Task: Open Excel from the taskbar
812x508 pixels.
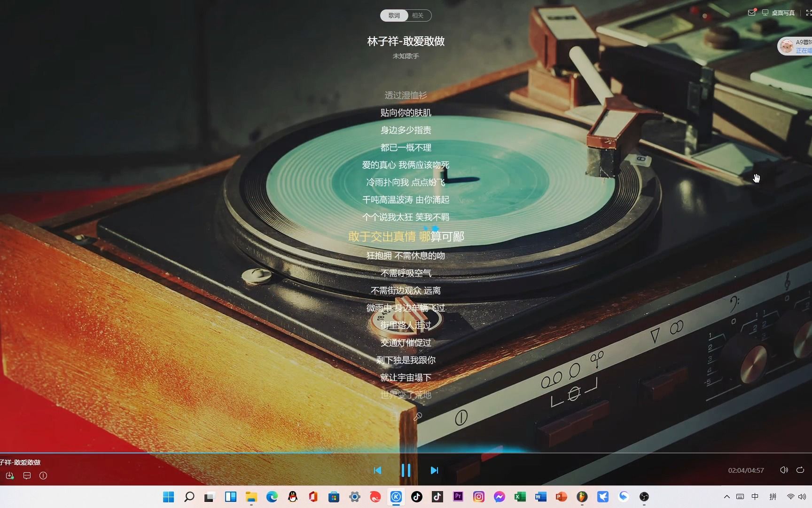Action: coord(520,497)
